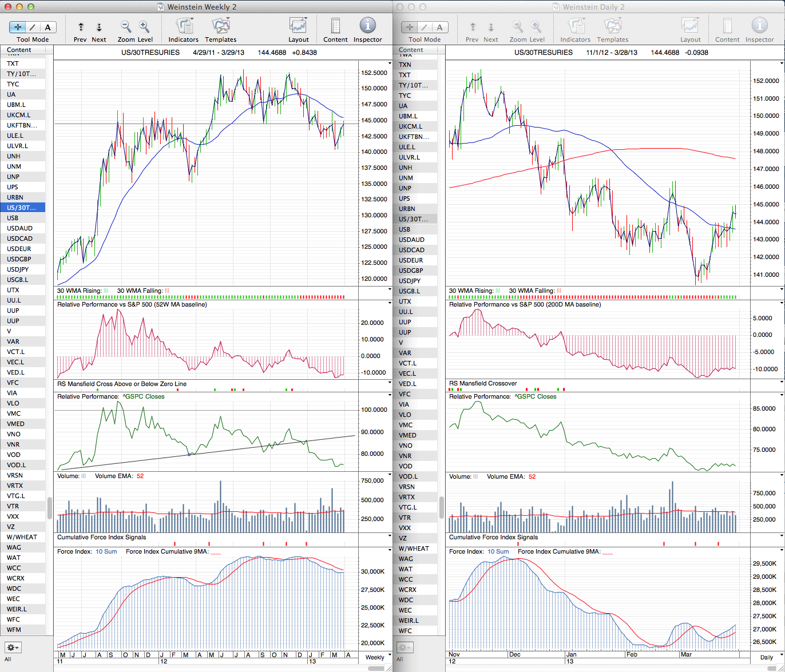Open gear action menu under Weekly symbol list
This screenshot has height=672, width=785.
pos(13,647)
